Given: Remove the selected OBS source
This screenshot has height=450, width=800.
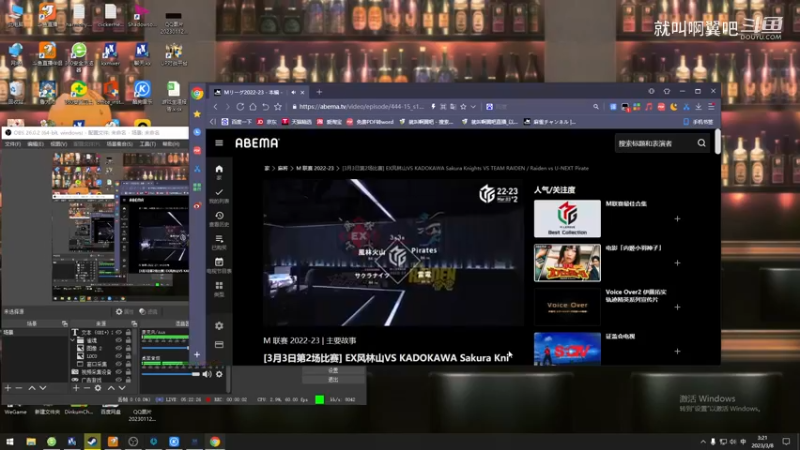Looking at the screenshot, I should click(x=87, y=388).
